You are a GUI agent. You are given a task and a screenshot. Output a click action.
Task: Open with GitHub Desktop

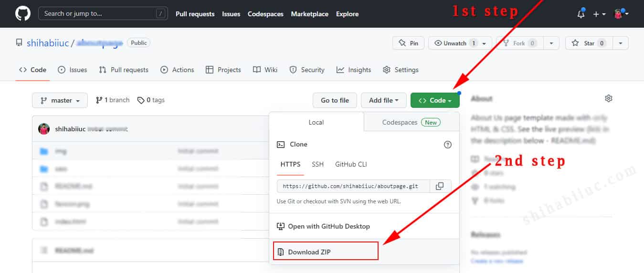pyautogui.click(x=324, y=226)
